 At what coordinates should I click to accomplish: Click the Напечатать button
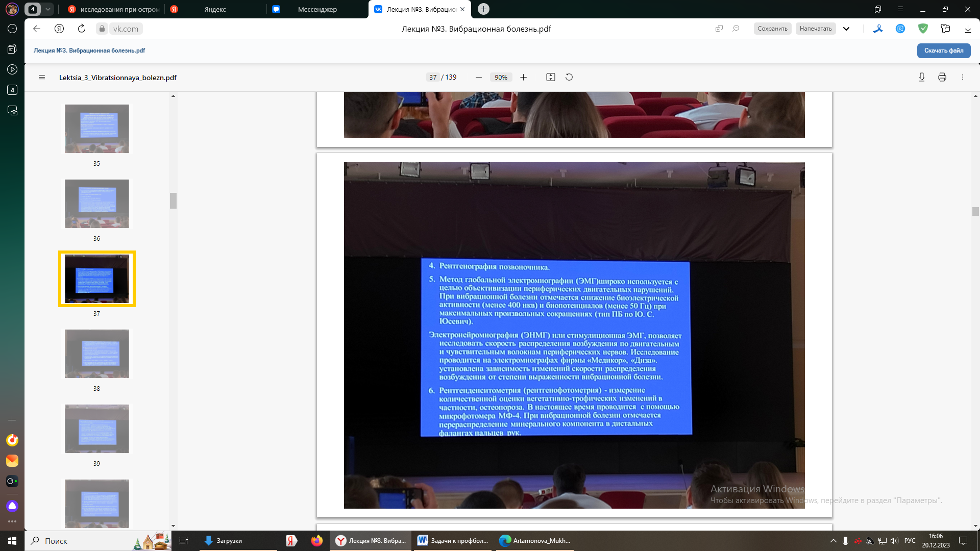coord(816,29)
